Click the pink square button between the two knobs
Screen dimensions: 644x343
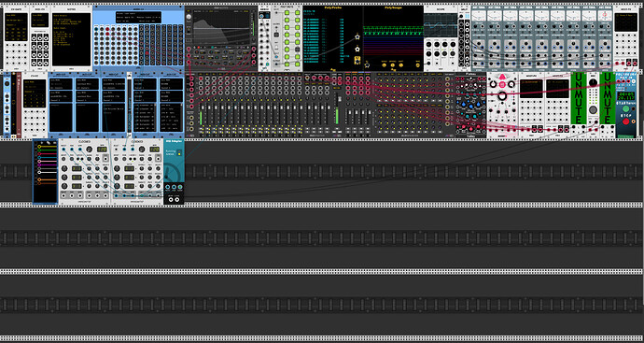click(x=503, y=85)
